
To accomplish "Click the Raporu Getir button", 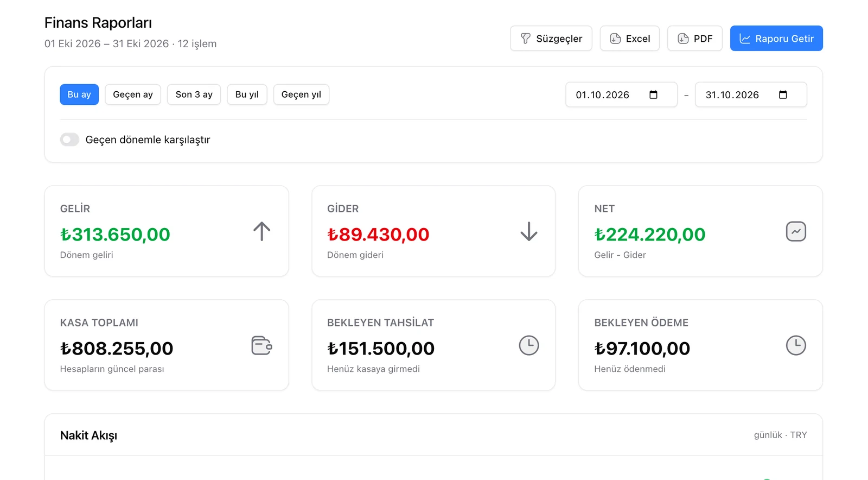I will 776,39.
